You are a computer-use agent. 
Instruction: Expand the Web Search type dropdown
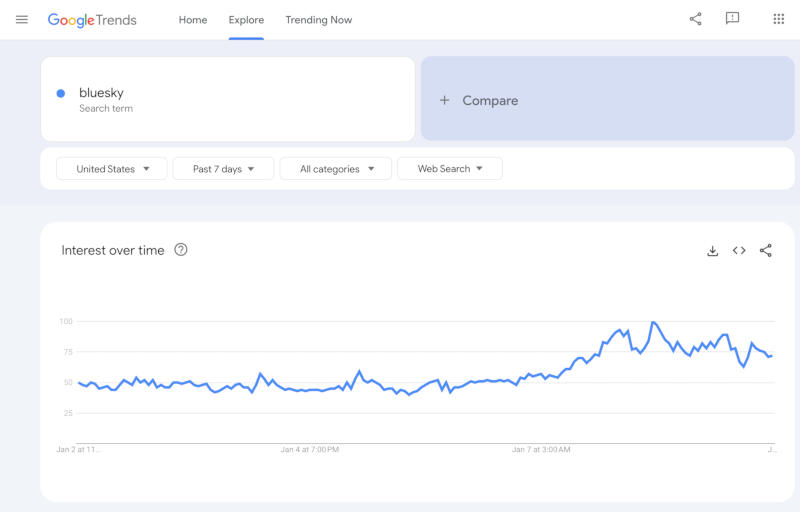point(449,169)
